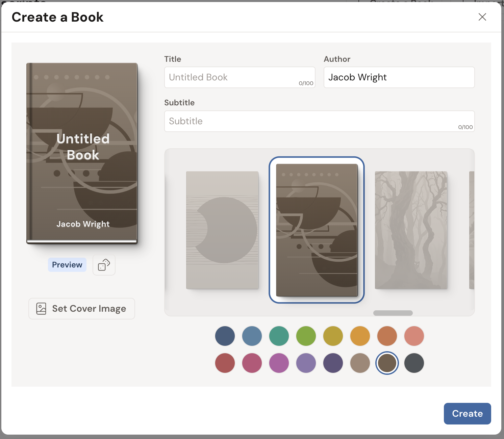Image resolution: width=504 pixels, height=439 pixels.
Task: Pick the salmon pink color swatch
Action: pos(414,336)
